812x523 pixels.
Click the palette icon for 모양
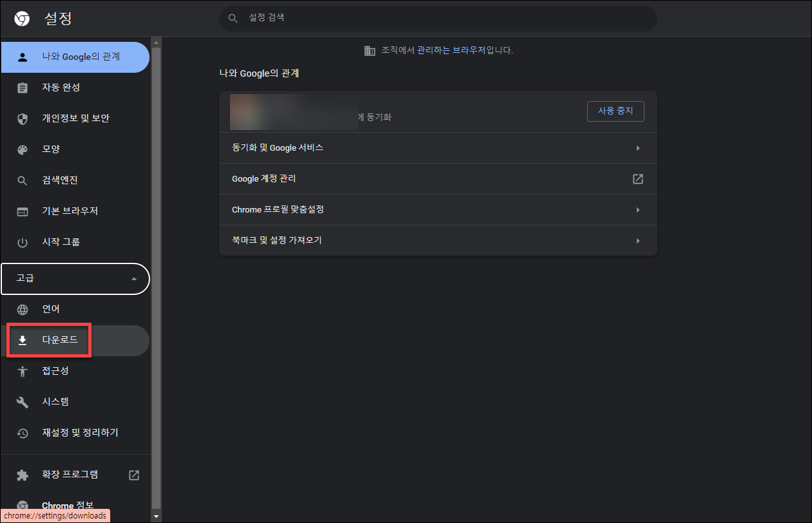(23, 149)
